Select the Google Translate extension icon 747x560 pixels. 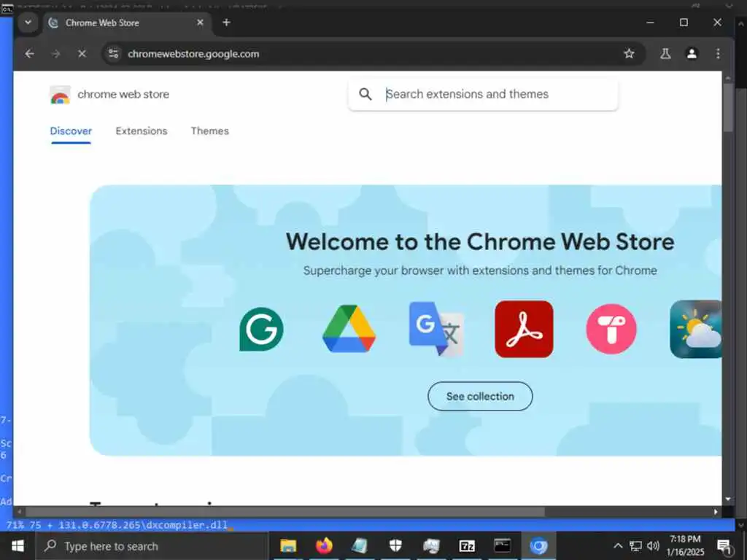[436, 329]
